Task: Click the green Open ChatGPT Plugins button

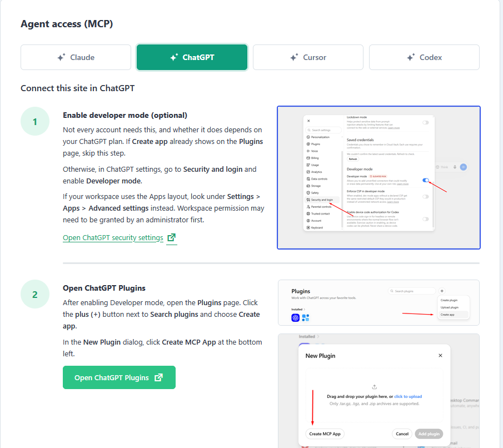Action: [x=119, y=377]
